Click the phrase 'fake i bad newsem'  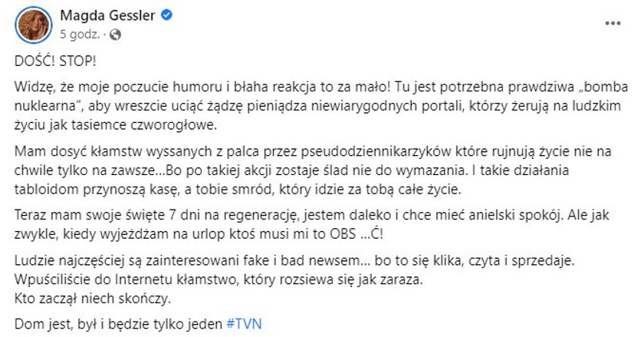[x=306, y=260]
